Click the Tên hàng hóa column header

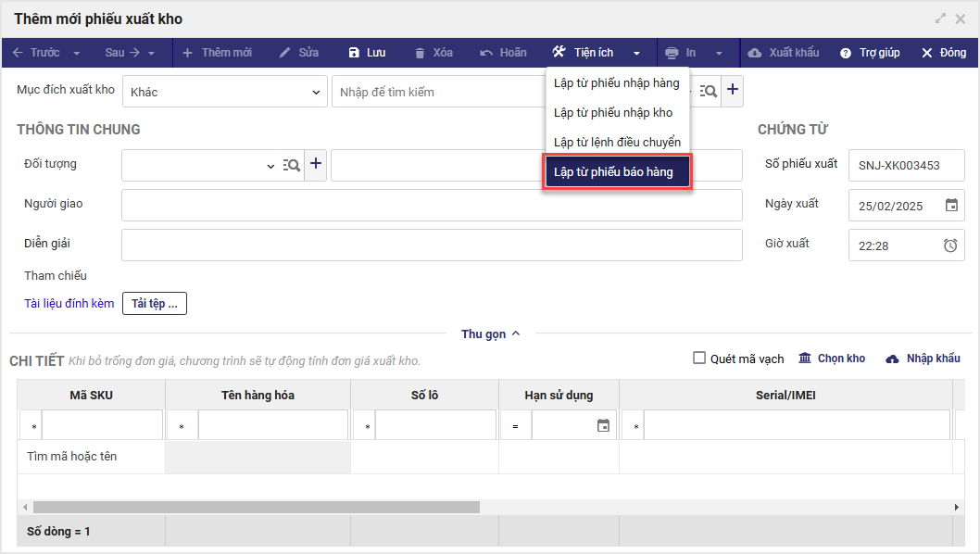point(258,396)
